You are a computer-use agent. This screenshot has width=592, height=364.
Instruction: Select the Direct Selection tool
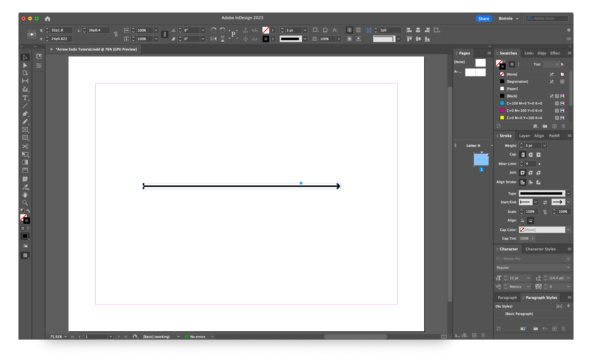[25, 65]
